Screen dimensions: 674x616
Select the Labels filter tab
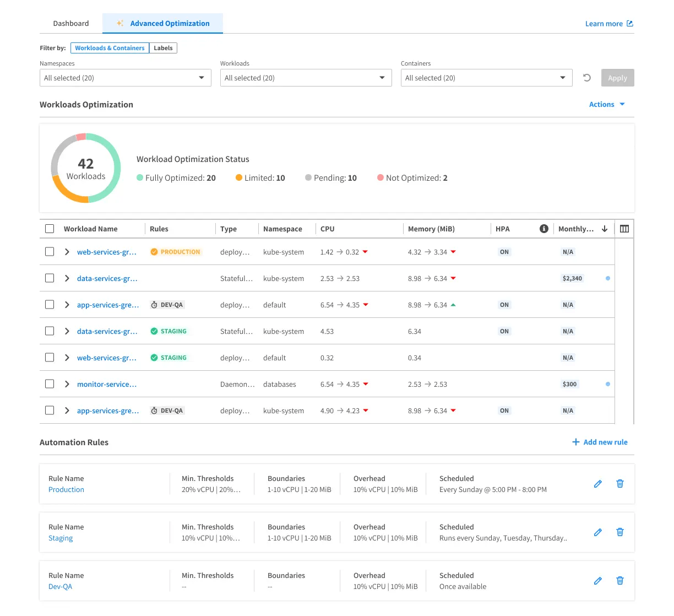pos(163,48)
